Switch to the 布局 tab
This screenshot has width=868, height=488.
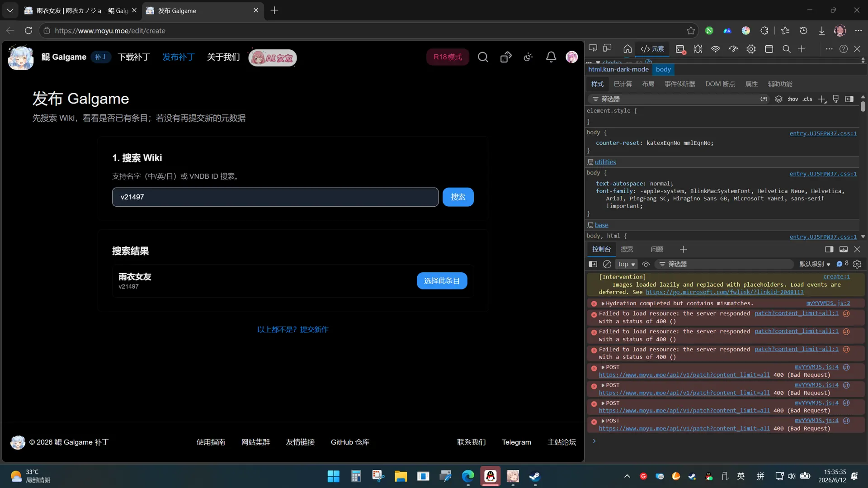tap(648, 84)
